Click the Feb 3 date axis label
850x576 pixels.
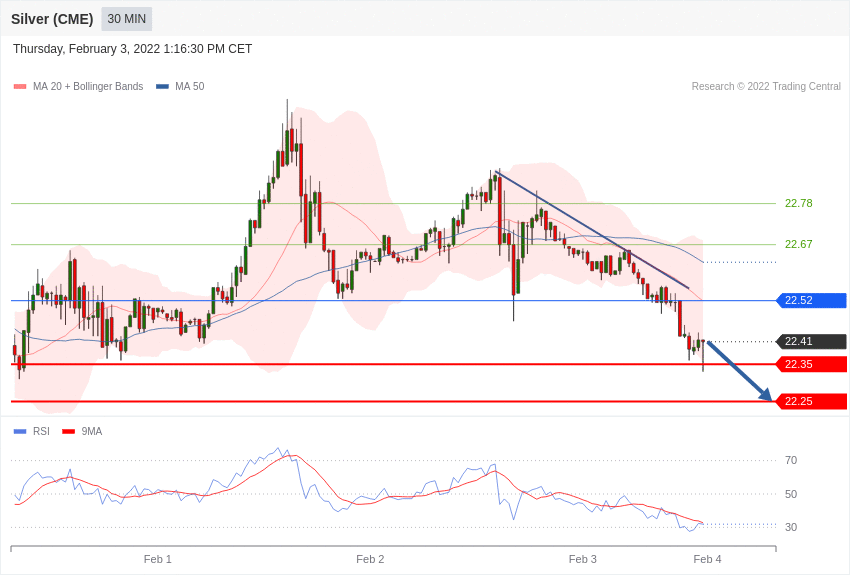coord(583,559)
